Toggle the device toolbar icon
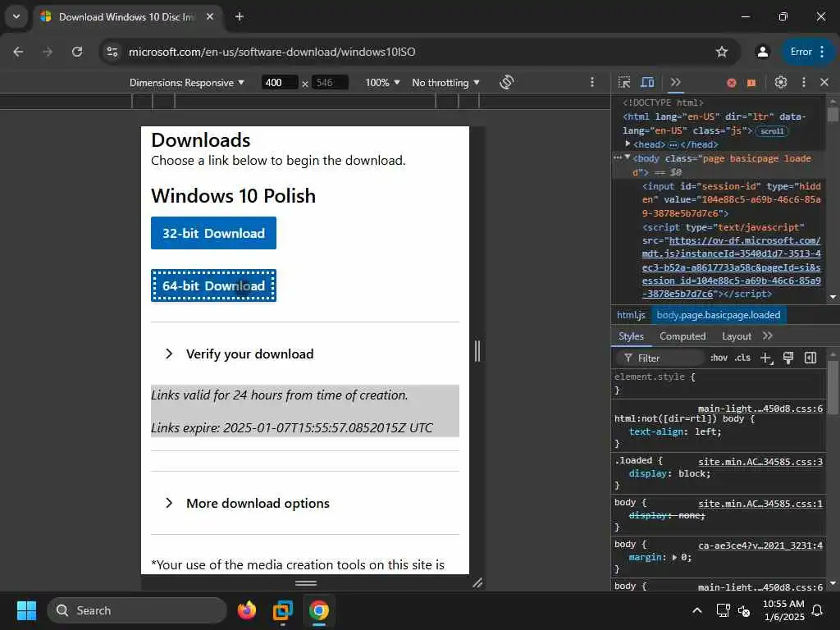840x630 pixels. [648, 83]
